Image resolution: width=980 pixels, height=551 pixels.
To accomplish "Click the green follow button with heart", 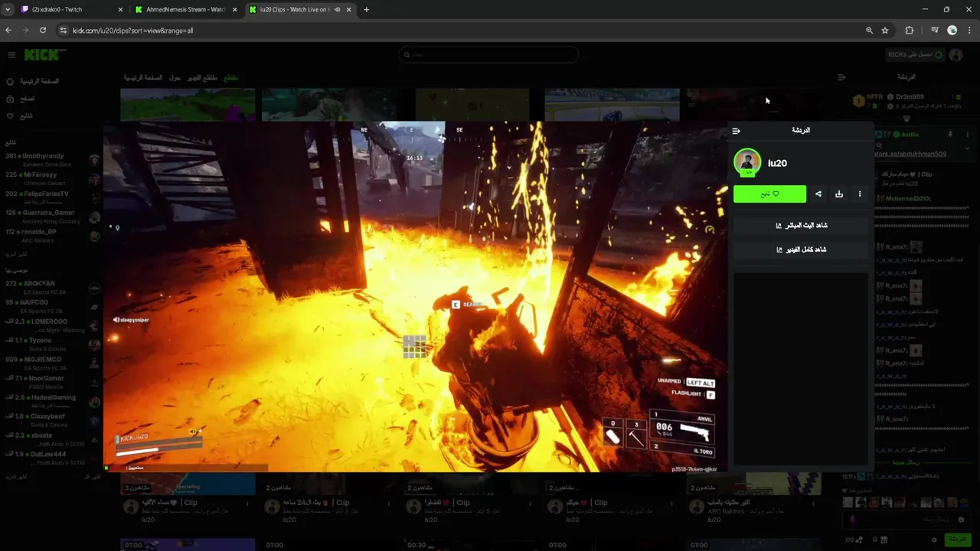I will pos(769,194).
